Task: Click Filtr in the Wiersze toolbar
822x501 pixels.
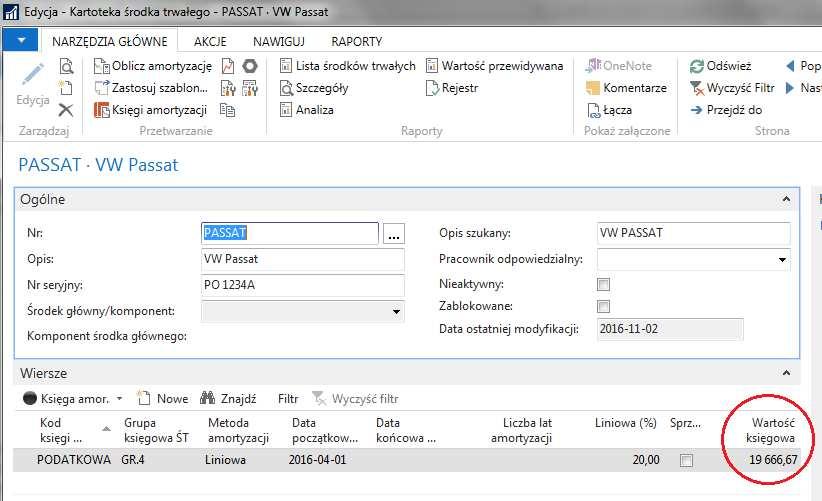Action: click(x=288, y=399)
